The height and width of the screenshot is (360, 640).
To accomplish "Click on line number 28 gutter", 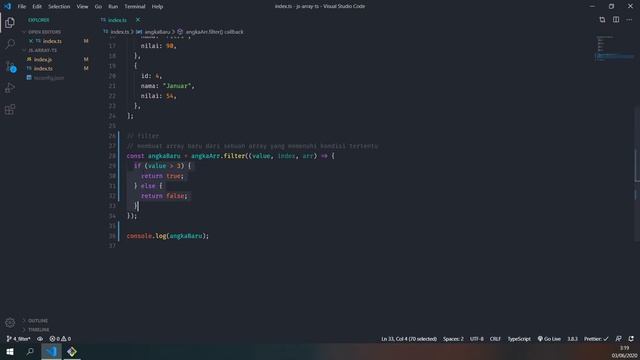I will (112, 156).
